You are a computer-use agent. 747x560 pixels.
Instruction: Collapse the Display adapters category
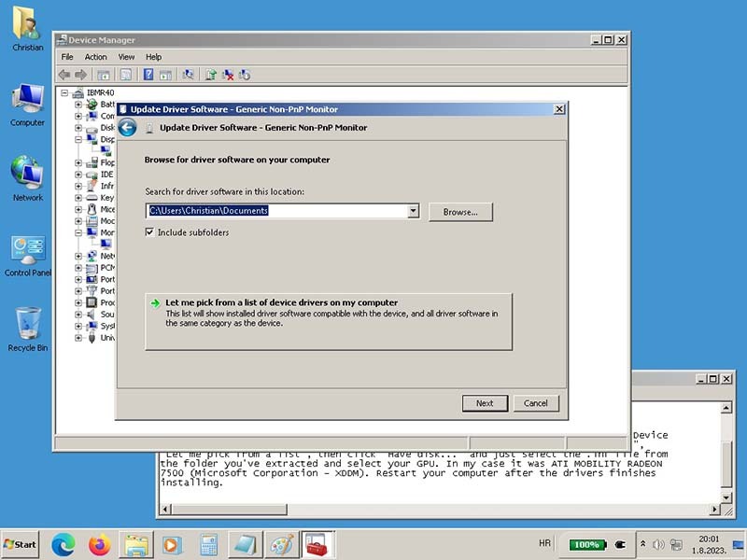tap(78, 139)
